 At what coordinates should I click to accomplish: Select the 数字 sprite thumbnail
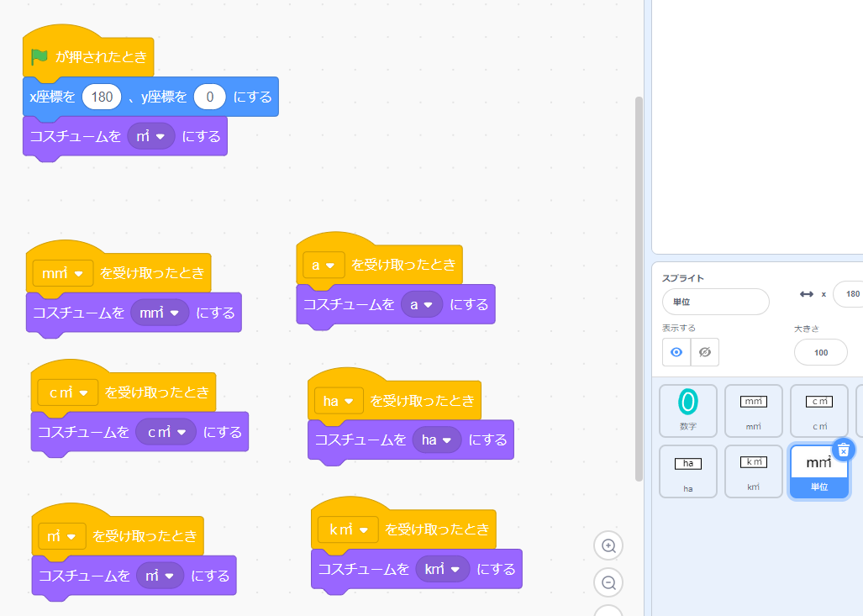(688, 411)
